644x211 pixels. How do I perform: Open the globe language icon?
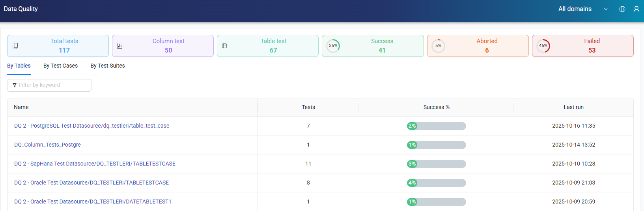[x=622, y=9]
